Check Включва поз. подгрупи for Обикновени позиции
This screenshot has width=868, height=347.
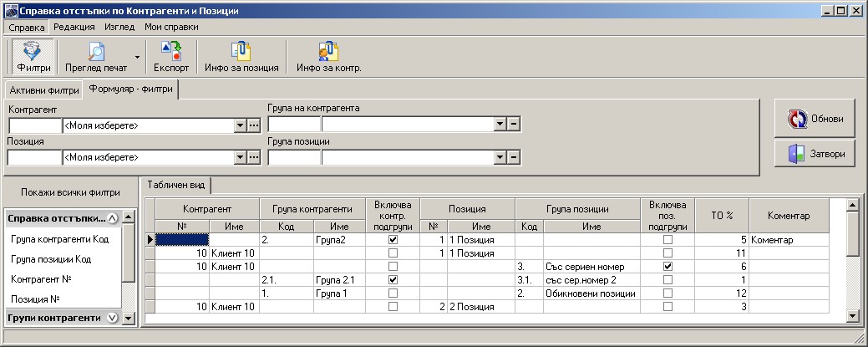point(668,293)
